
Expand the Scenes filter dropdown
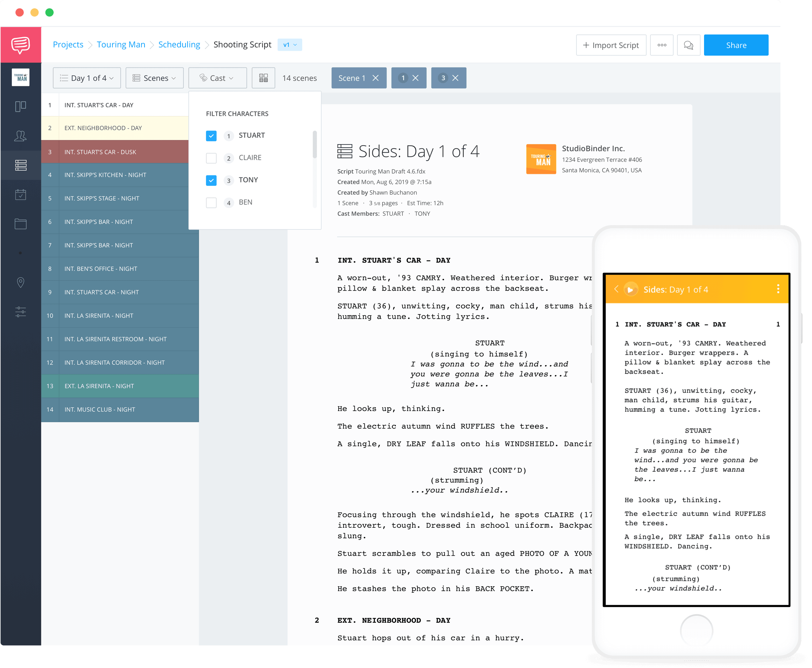point(154,77)
